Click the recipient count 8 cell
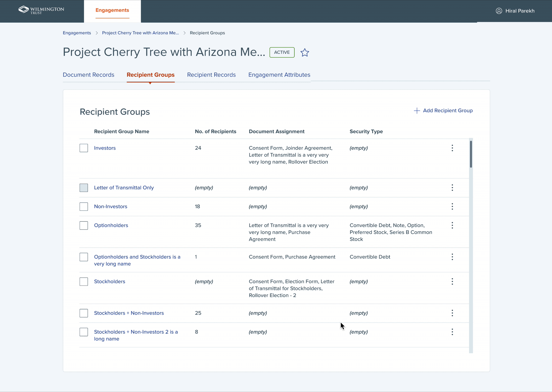 (197, 332)
